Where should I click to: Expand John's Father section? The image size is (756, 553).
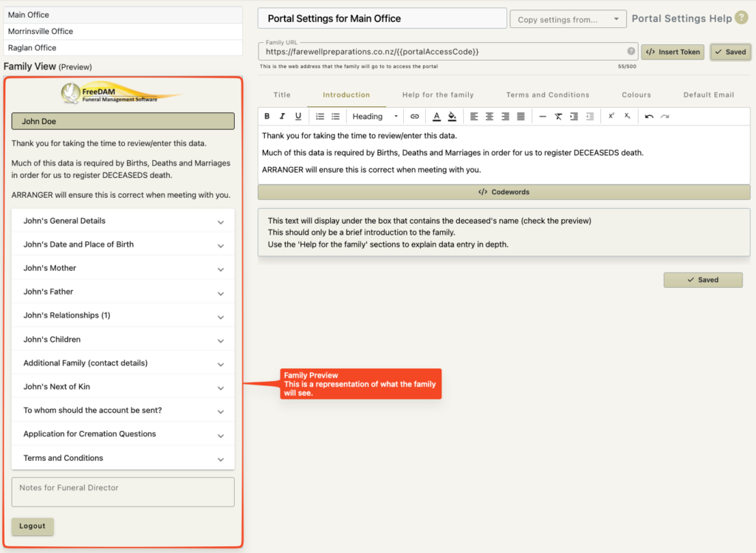pyautogui.click(x=123, y=292)
